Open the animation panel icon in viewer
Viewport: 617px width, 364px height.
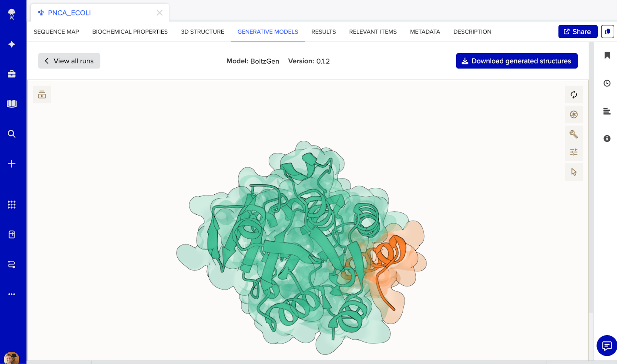pos(42,94)
